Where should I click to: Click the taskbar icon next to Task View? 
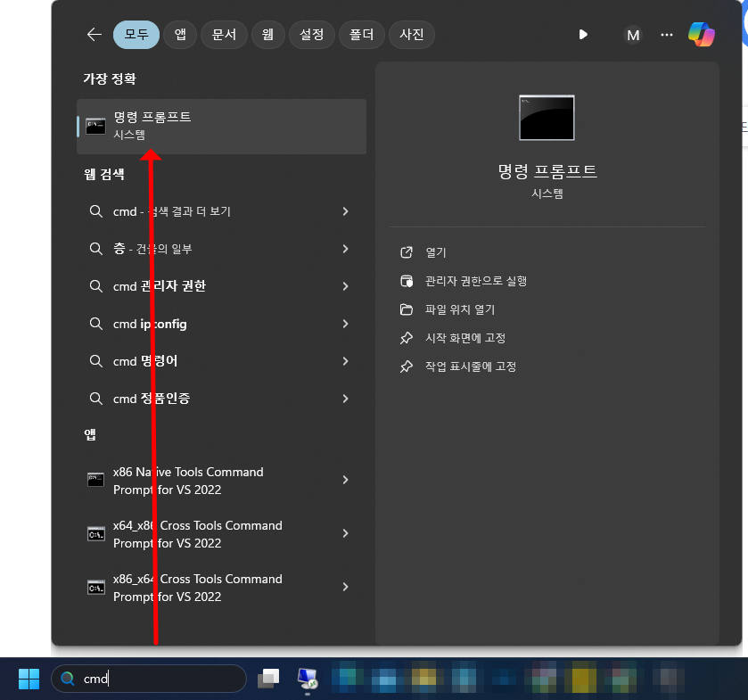[308, 679]
